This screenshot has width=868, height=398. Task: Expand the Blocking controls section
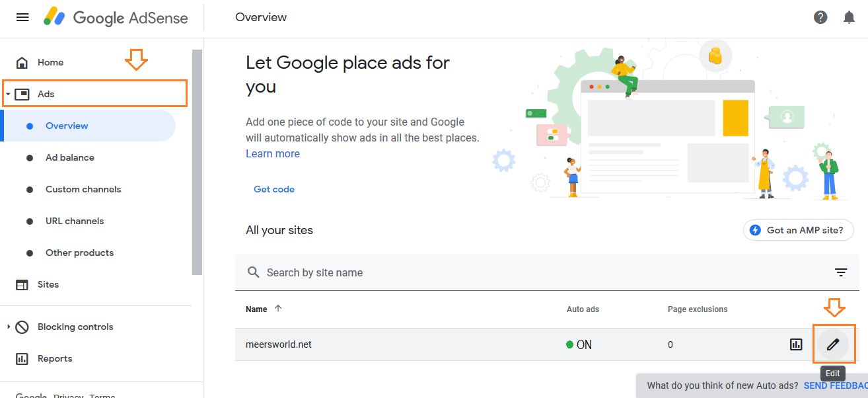(8, 327)
